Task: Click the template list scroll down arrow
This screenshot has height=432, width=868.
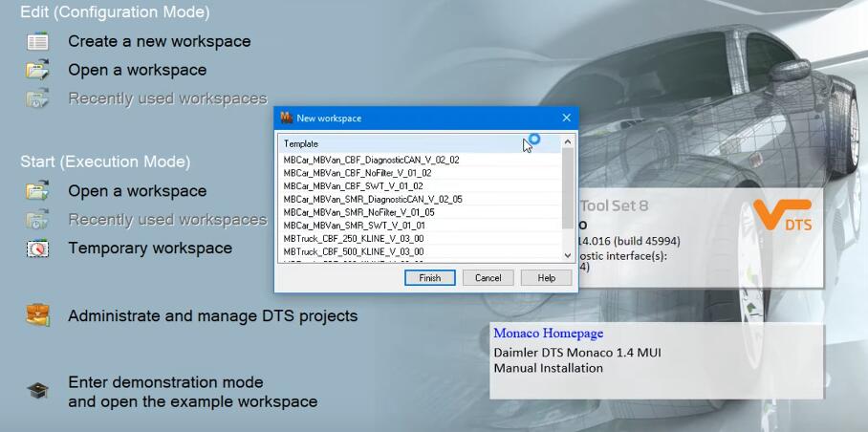Action: coord(568,255)
